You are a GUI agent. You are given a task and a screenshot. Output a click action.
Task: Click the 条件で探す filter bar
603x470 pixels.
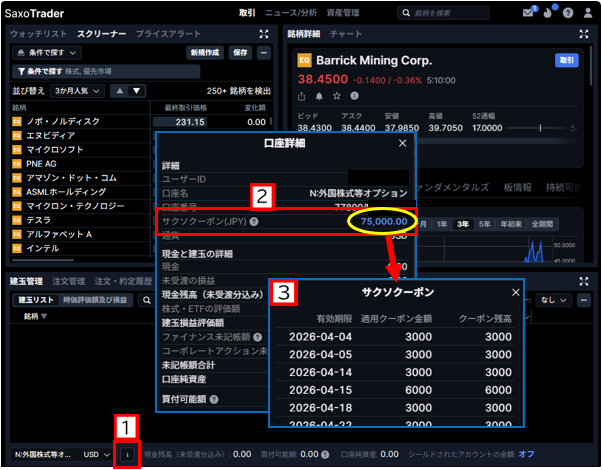pos(106,72)
